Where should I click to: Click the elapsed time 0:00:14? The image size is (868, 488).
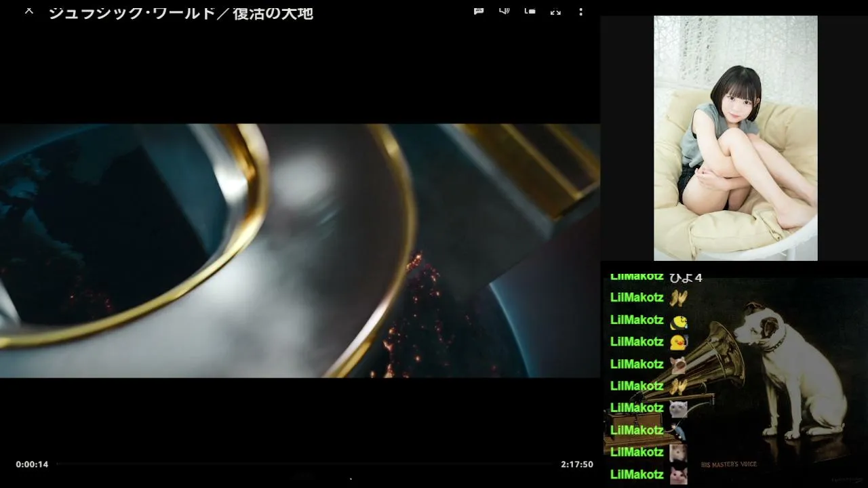[x=33, y=464]
